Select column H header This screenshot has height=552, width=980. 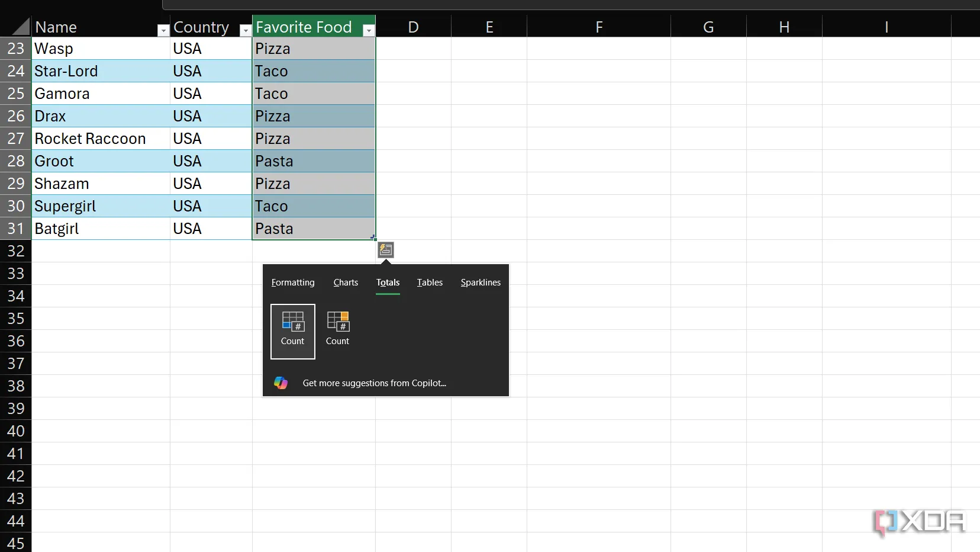[784, 27]
